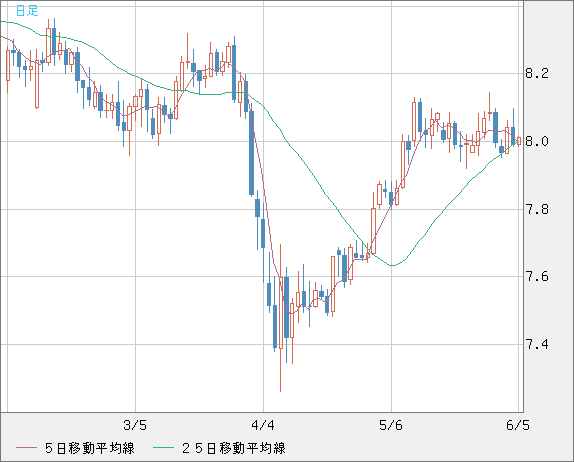
Task: Click the 6/5 date axis label
Action: click(x=518, y=425)
